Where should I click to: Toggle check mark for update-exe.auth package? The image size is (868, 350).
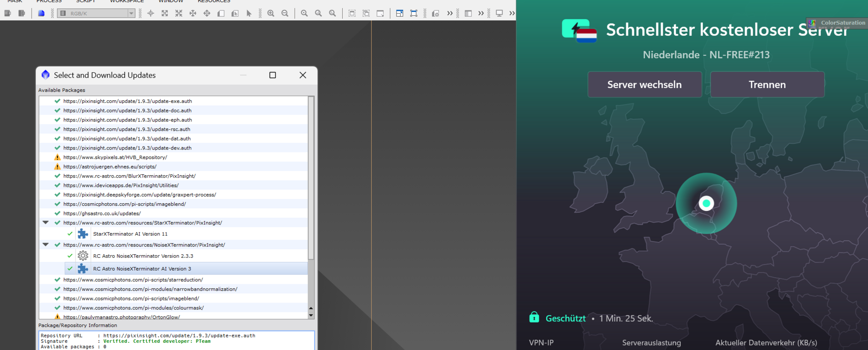(x=57, y=101)
